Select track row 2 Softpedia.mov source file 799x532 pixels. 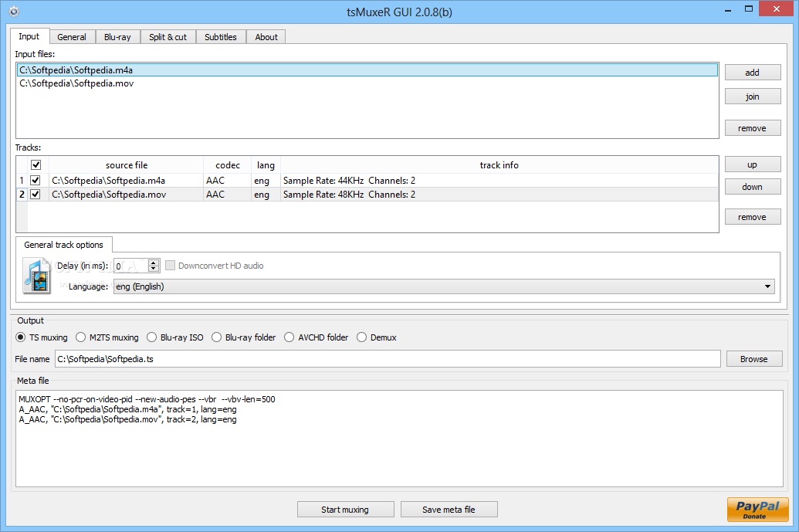[x=126, y=194]
